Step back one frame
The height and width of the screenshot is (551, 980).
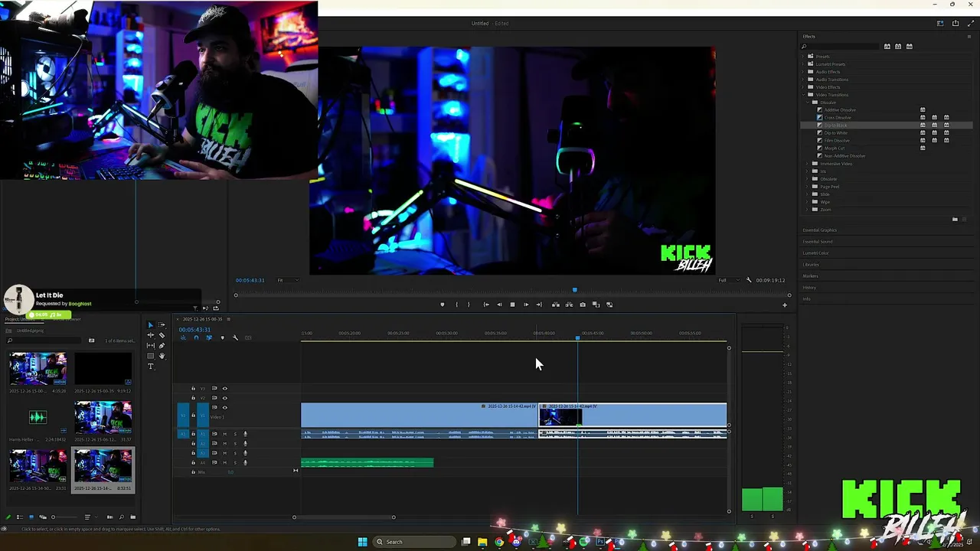[499, 305]
